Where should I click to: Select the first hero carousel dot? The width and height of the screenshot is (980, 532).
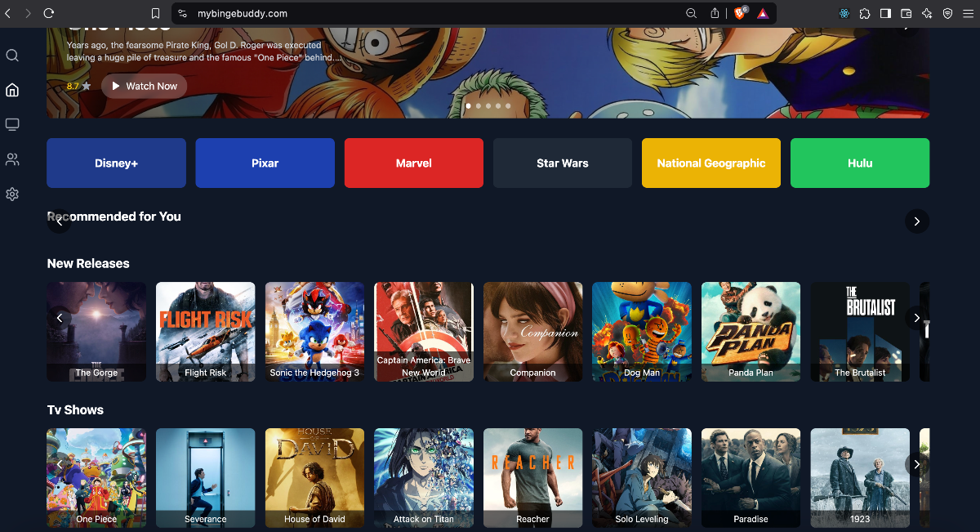click(x=468, y=106)
